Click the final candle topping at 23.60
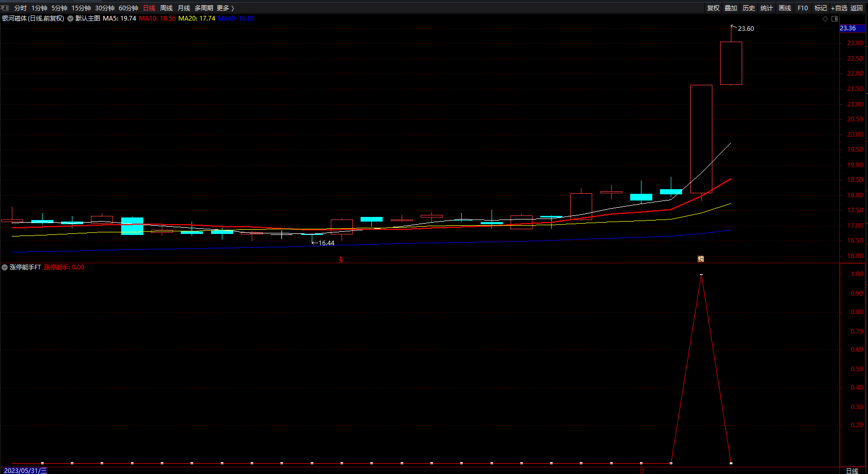This screenshot has height=474, width=868. pyautogui.click(x=731, y=63)
